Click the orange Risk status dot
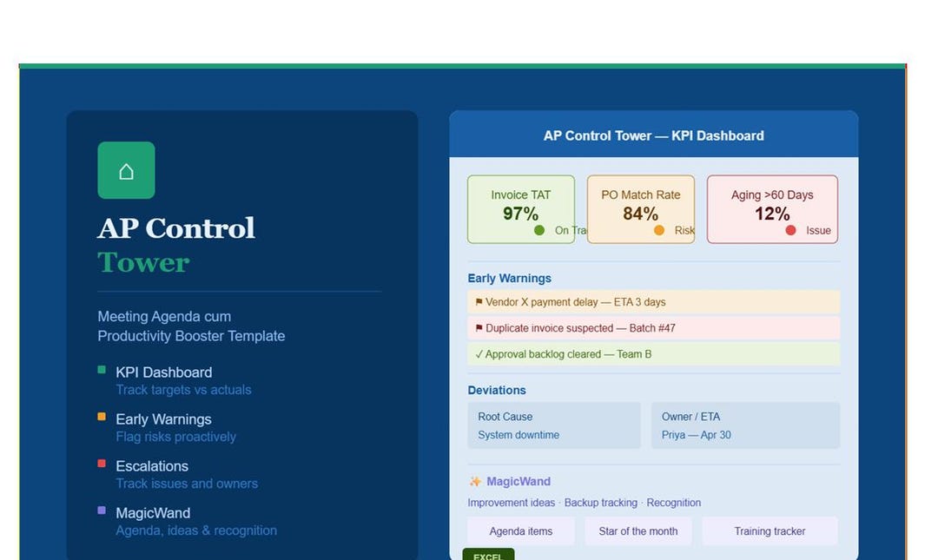This screenshot has width=938, height=560. click(658, 230)
